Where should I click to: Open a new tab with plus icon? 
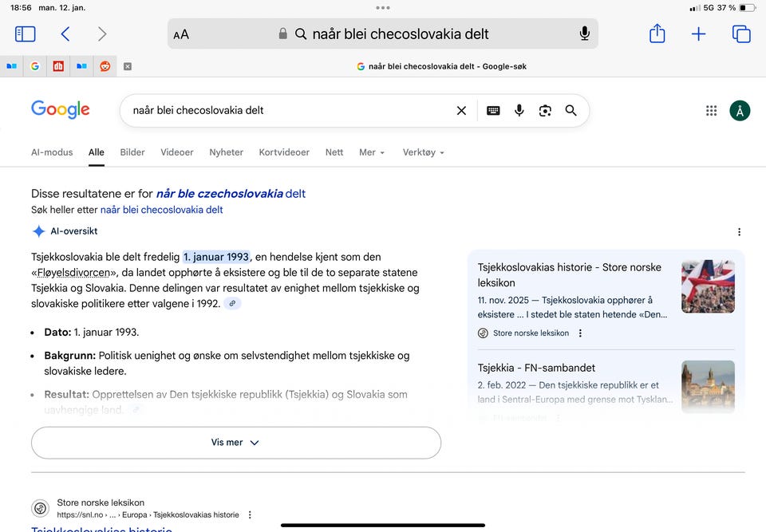point(698,33)
